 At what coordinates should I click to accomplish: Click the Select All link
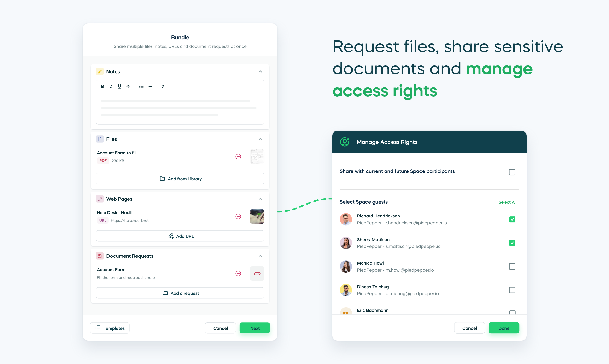[x=507, y=202]
